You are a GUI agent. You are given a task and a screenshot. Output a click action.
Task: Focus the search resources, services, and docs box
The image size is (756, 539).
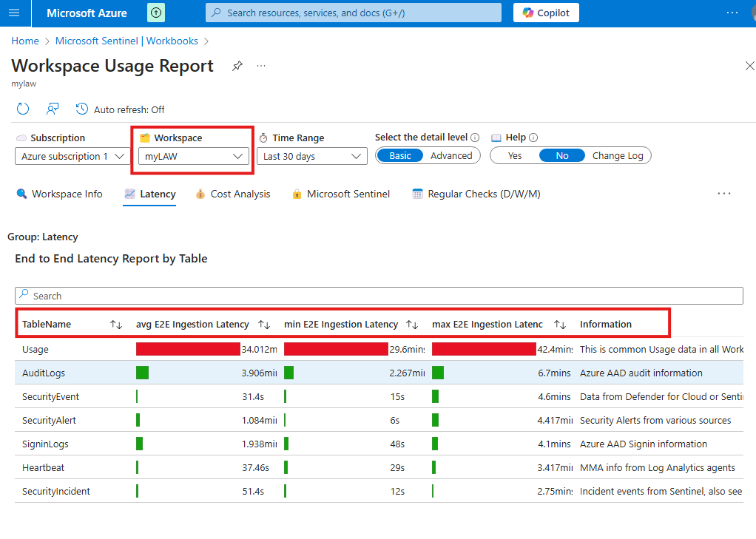[x=354, y=13]
